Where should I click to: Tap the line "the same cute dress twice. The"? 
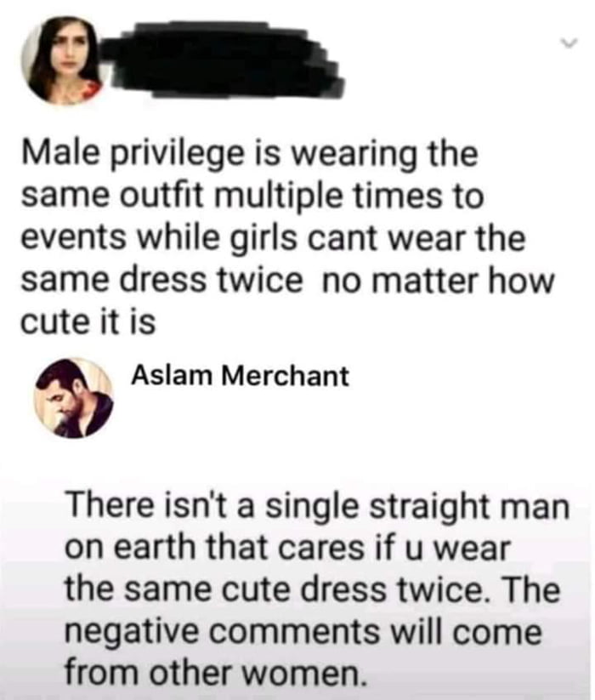click(x=311, y=593)
